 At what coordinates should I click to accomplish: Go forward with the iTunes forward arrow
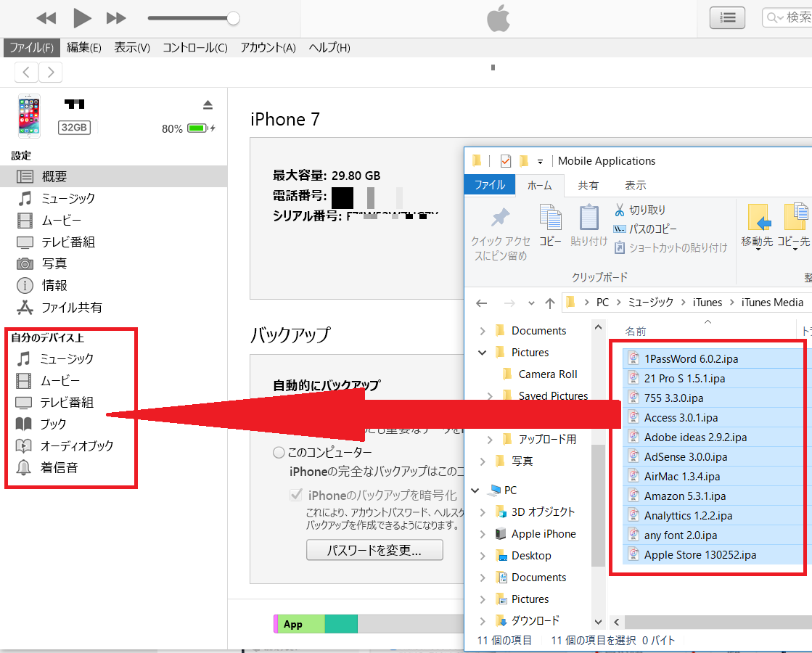pos(50,72)
